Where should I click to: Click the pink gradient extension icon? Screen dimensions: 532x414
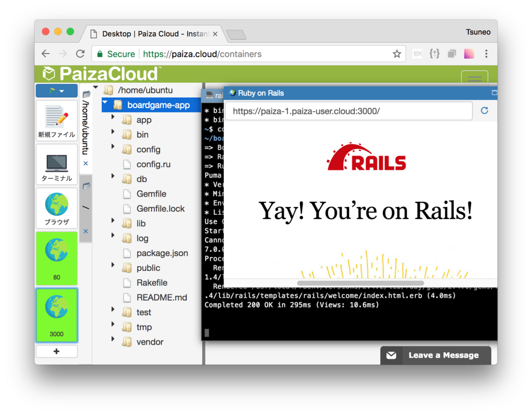point(469,54)
